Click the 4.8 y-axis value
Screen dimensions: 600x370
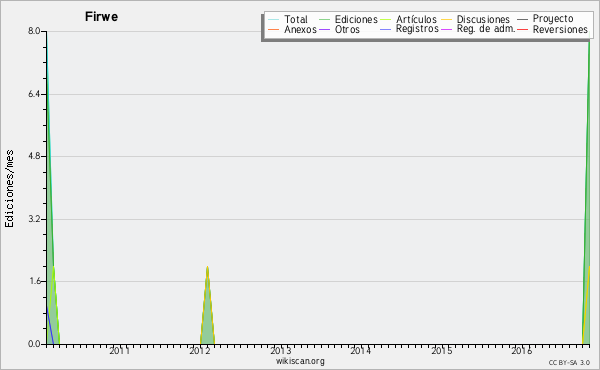pos(34,156)
